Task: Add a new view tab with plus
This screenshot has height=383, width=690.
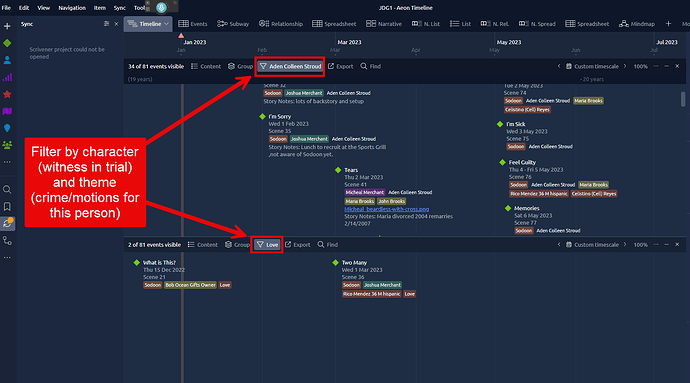Action: (x=668, y=24)
